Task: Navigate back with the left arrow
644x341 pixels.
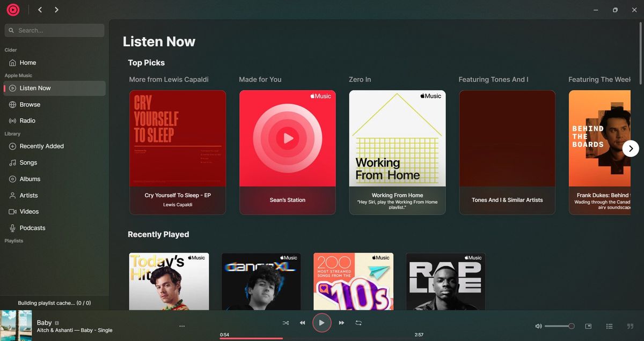Action: pos(39,9)
